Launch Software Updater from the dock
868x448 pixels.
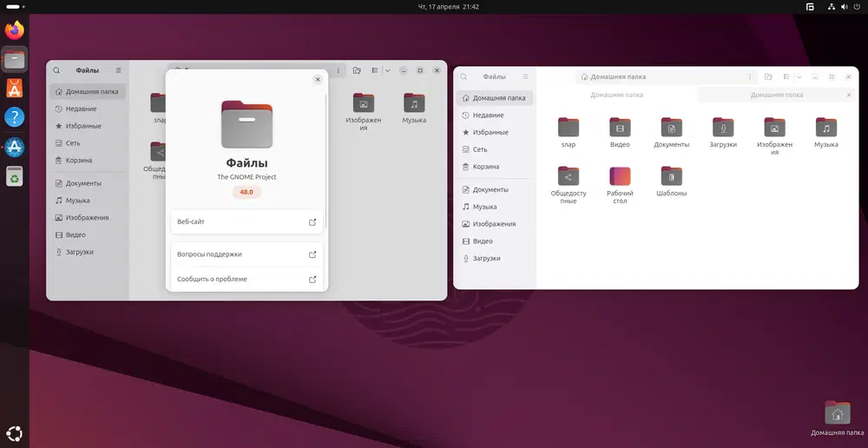coord(15,147)
